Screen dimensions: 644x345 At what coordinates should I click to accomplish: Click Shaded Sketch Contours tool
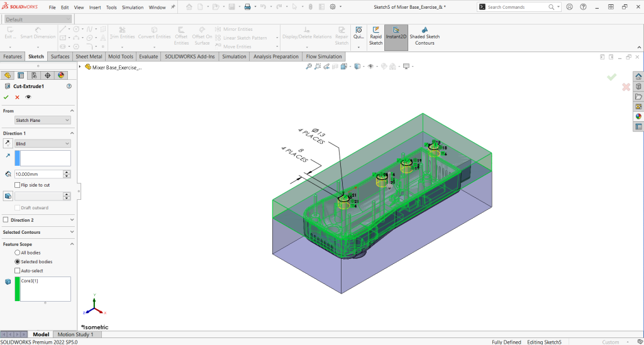(425, 36)
